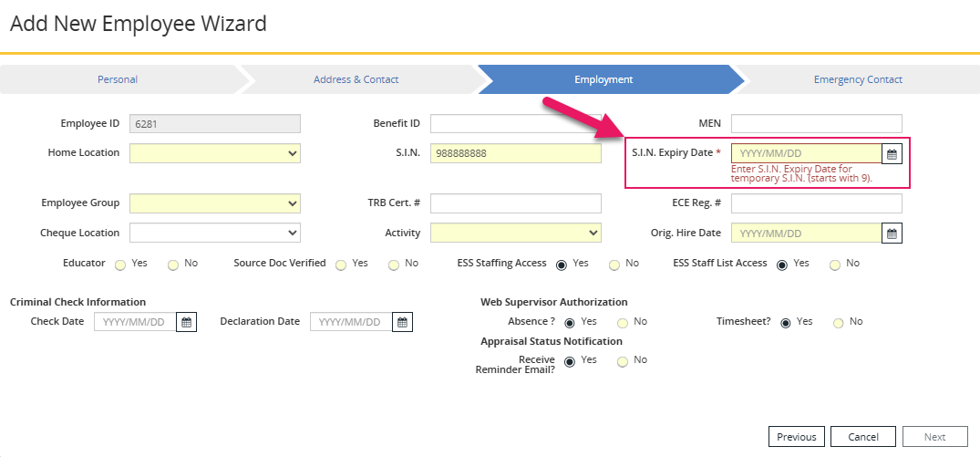Click the Orig. Hire Date input
The image size is (980, 457).
coord(806,234)
